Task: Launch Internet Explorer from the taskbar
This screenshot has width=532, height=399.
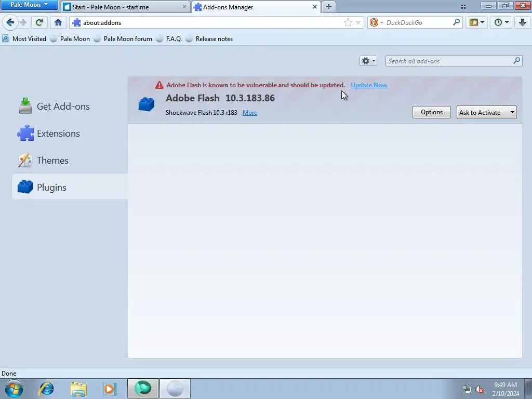Action: (46, 389)
